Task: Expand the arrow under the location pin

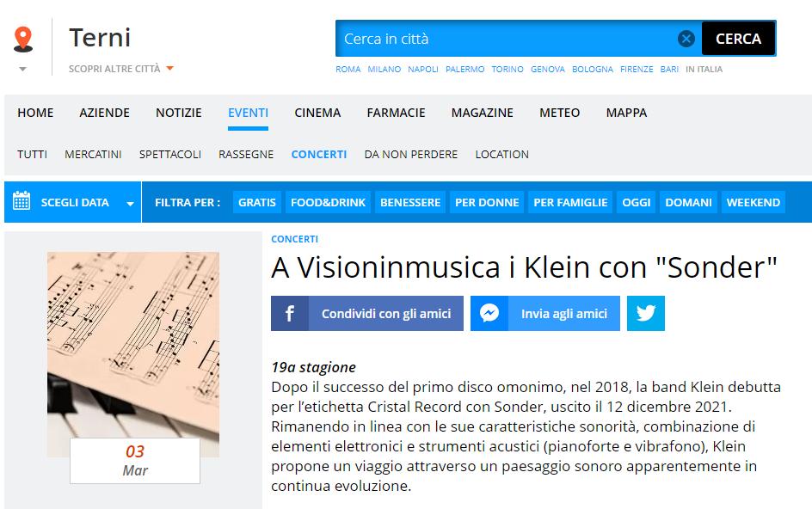Action: click(x=22, y=69)
